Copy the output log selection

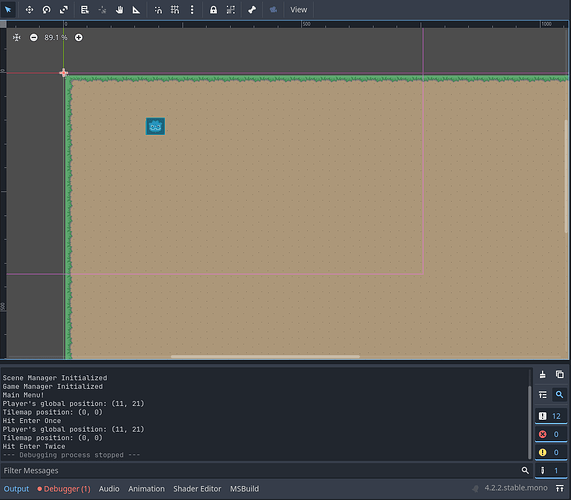point(560,374)
